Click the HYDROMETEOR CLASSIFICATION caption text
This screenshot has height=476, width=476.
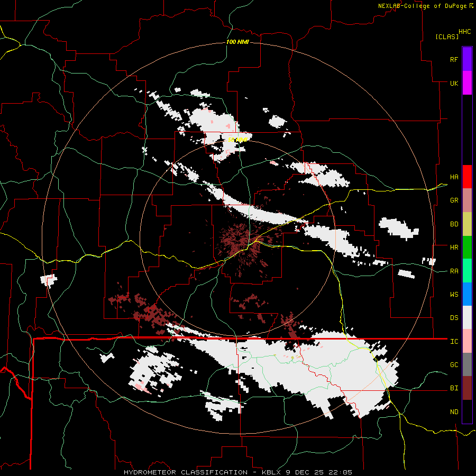[186, 472]
